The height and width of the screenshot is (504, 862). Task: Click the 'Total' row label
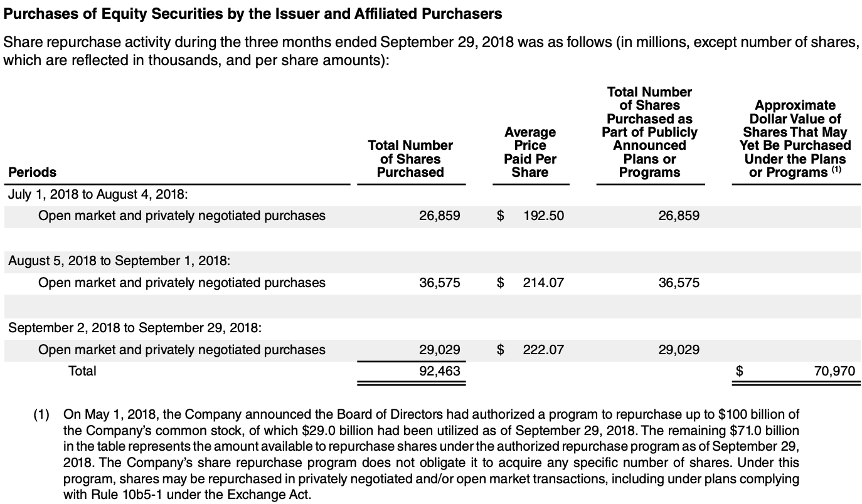tap(82, 370)
